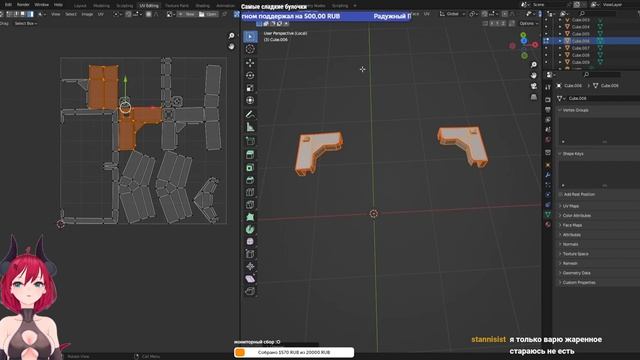Image resolution: width=640 pixels, height=360 pixels.
Task: Click the red X axis on navigation gizmo
Action: (x=534, y=44)
